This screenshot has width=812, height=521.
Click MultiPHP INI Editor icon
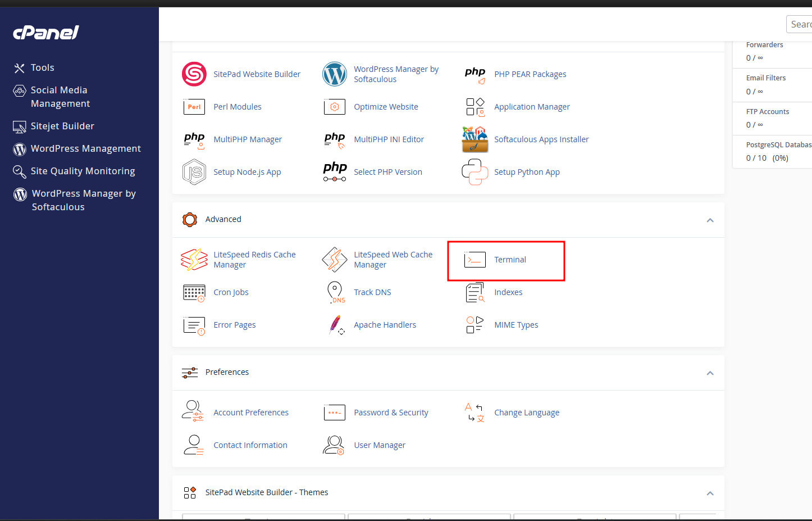pyautogui.click(x=335, y=139)
